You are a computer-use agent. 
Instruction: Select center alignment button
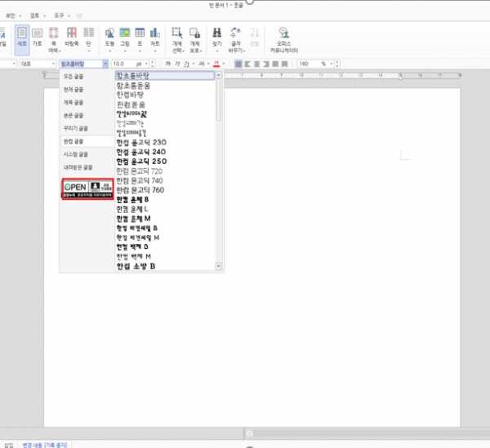click(257, 64)
